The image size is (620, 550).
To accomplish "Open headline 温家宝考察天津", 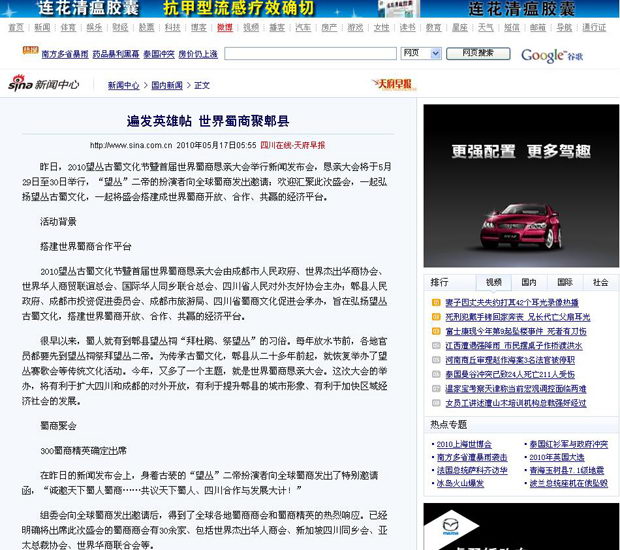I will (516, 389).
